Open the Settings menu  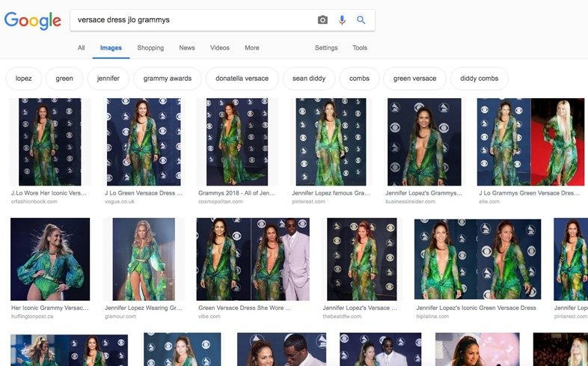[326, 48]
